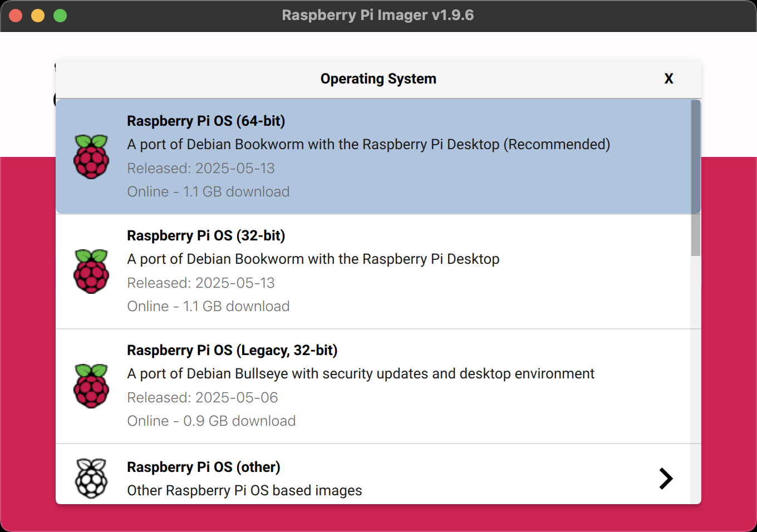This screenshot has width=757, height=532.
Task: Pick the Raspberry Pi OS (Legacy, 32-bit) title
Action: [232, 351]
